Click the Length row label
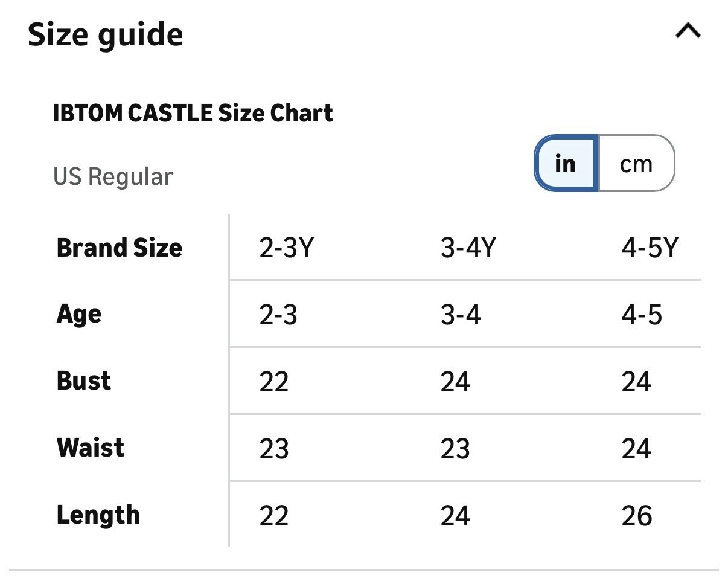The image size is (728, 578). click(98, 515)
